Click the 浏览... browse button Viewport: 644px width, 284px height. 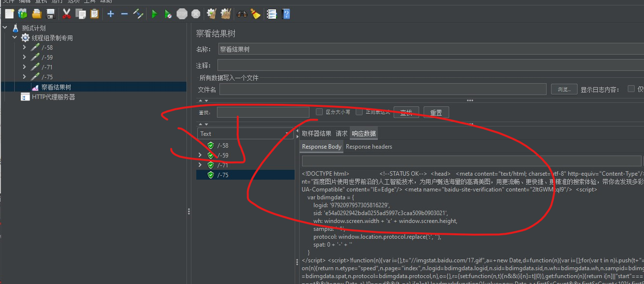[x=564, y=89]
